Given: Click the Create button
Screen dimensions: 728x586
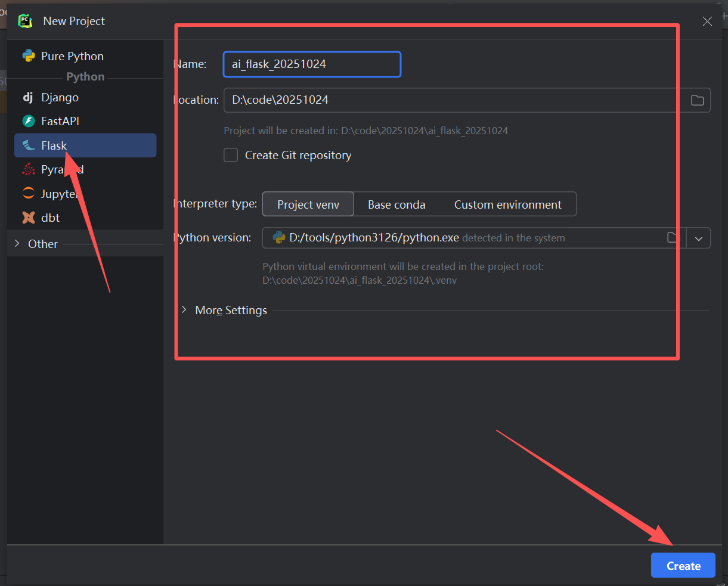Looking at the screenshot, I should (683, 566).
